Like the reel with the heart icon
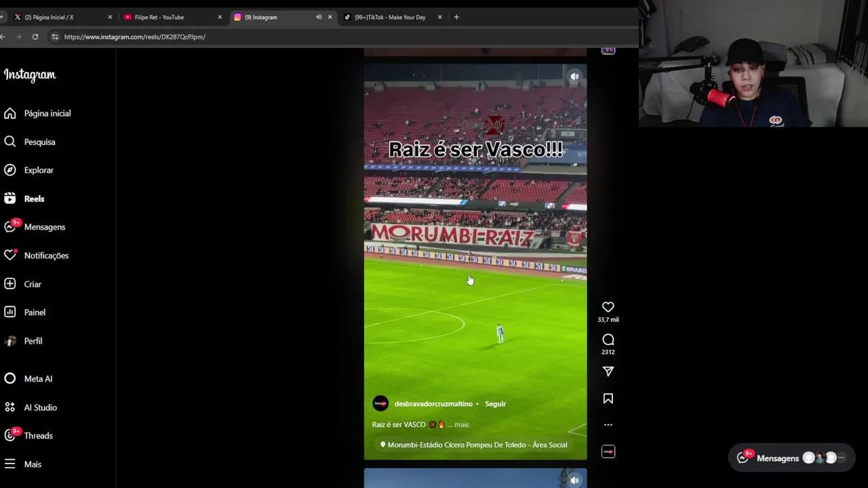 click(608, 307)
